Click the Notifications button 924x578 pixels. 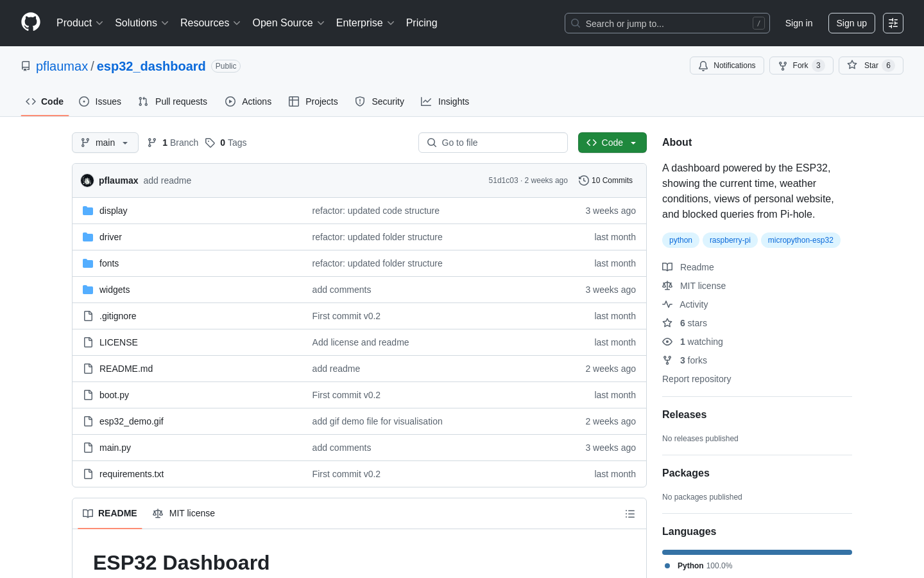[x=727, y=66]
